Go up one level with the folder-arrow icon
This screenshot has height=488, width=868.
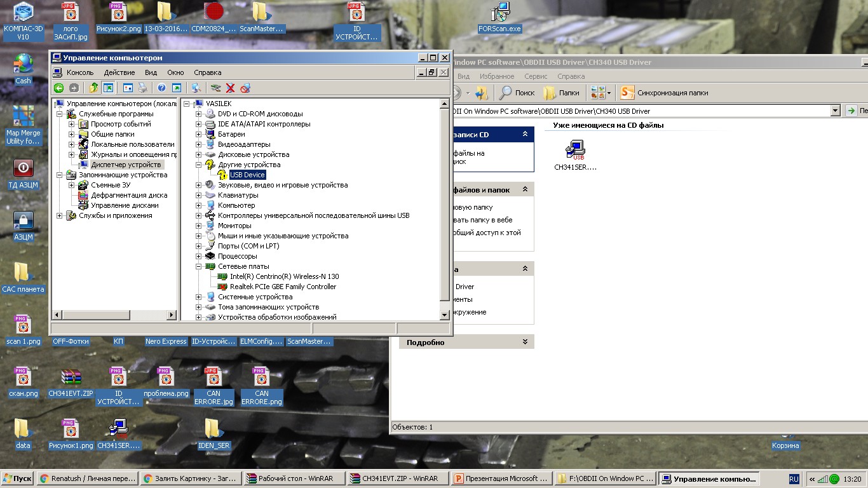coord(94,88)
